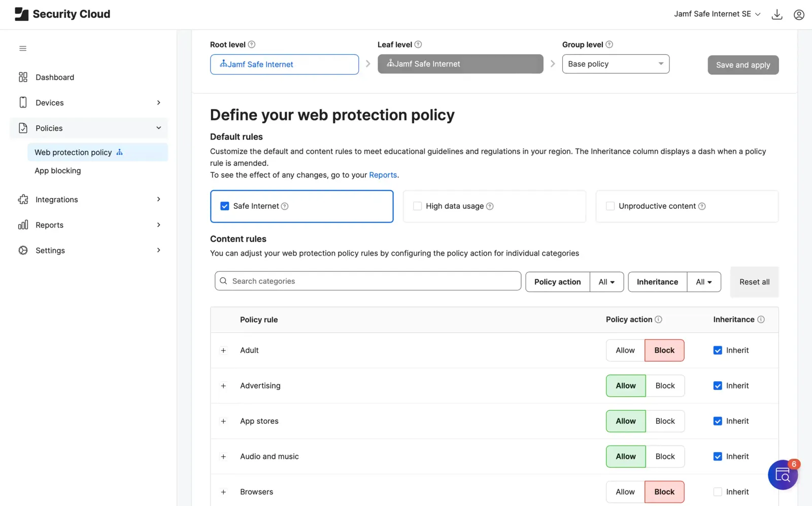Image resolution: width=812 pixels, height=506 pixels.
Task: Open App blocking in the sidebar
Action: click(58, 171)
